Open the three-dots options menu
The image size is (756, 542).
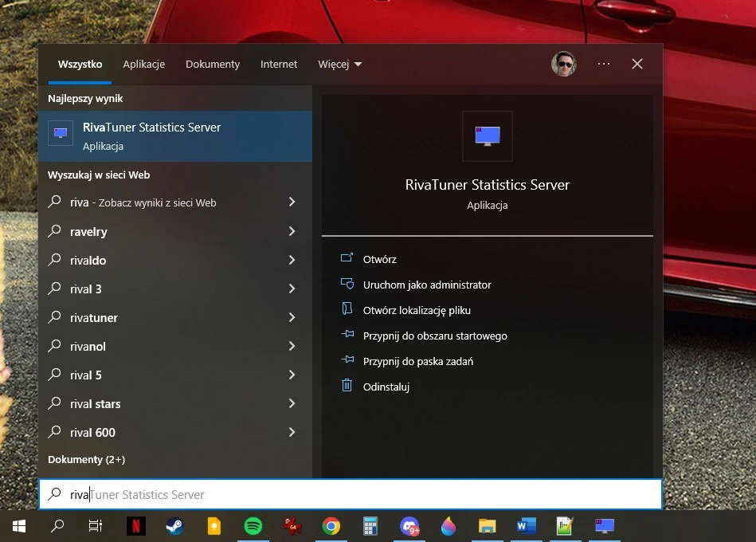click(603, 65)
